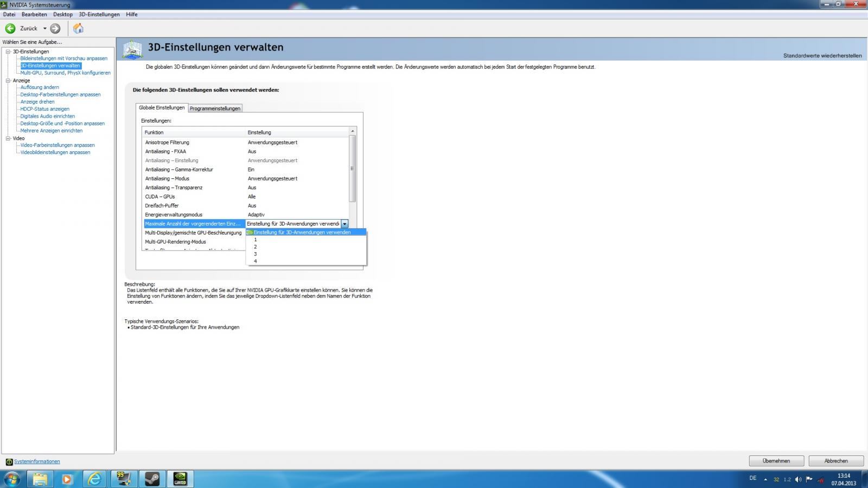Click the DE language indicator
This screenshot has width=868, height=488.
tap(753, 478)
